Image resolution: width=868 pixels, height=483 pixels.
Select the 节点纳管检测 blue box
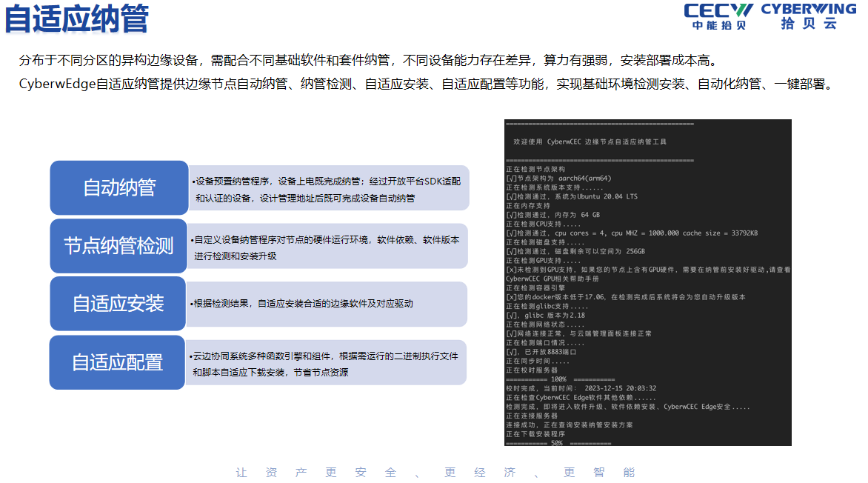click(118, 246)
